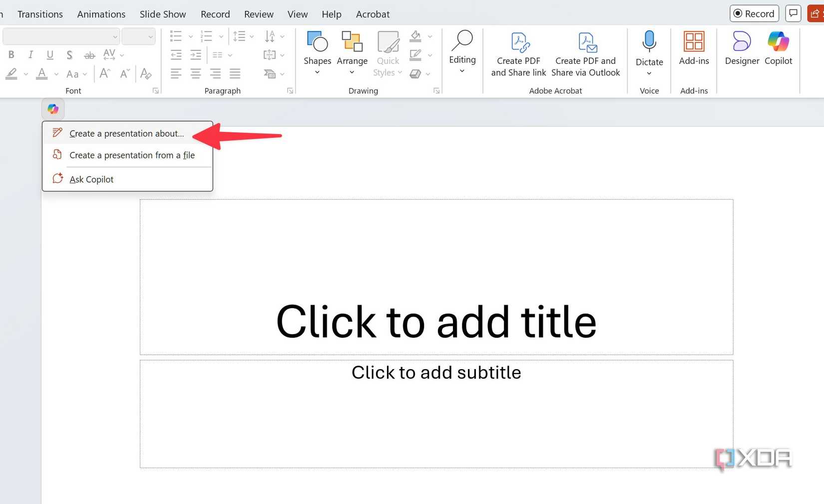Toggle bold formatting
Screen dimensions: 824x504
pos(10,54)
